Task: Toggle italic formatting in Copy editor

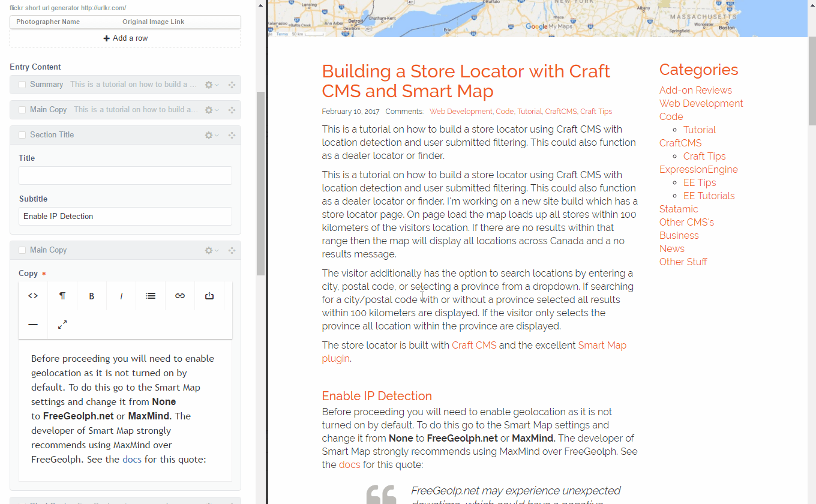Action: pos(121,296)
